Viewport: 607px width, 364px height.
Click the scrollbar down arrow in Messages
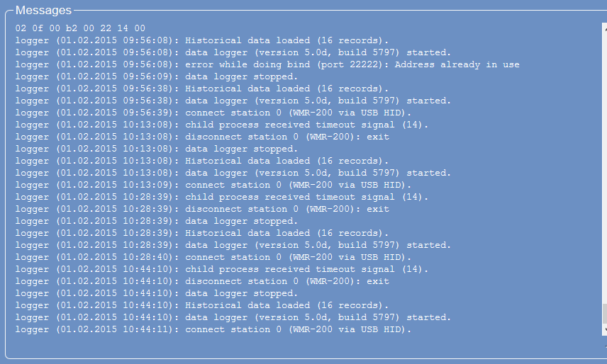pyautogui.click(x=604, y=329)
